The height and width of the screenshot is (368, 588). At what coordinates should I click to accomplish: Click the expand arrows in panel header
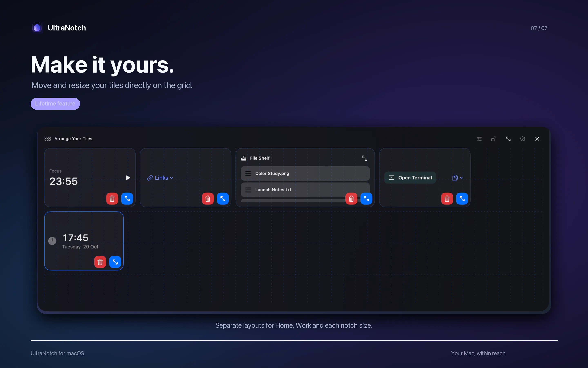(508, 139)
